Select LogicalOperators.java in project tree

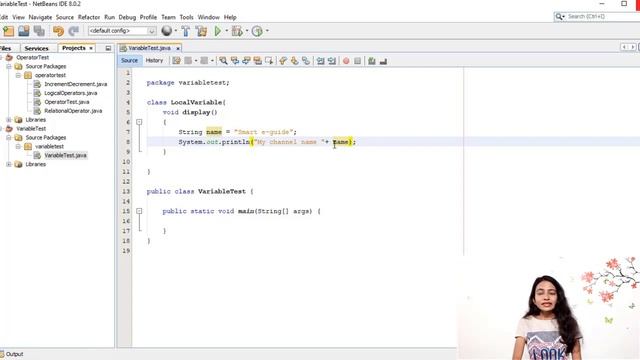(71, 93)
